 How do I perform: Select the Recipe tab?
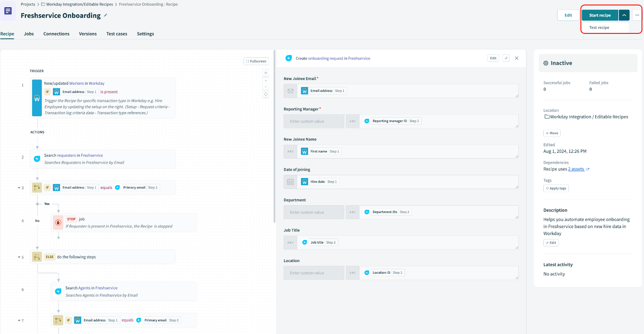[x=7, y=34]
